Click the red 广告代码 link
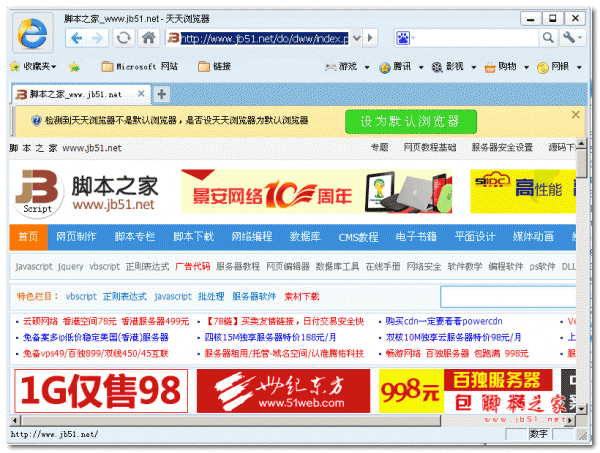This screenshot has height=453, width=600. (x=192, y=267)
